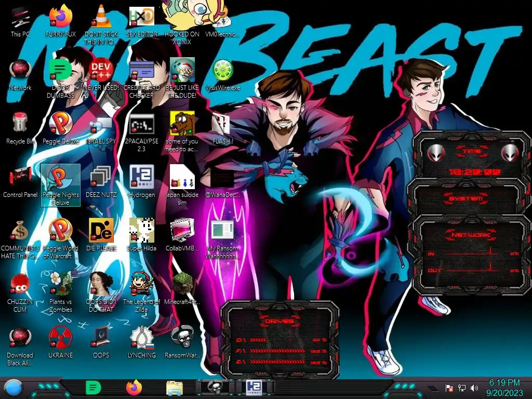Viewport: 532px width, 399px height.
Task: Click the left alien head on time gadget
Action: [x=436, y=153]
